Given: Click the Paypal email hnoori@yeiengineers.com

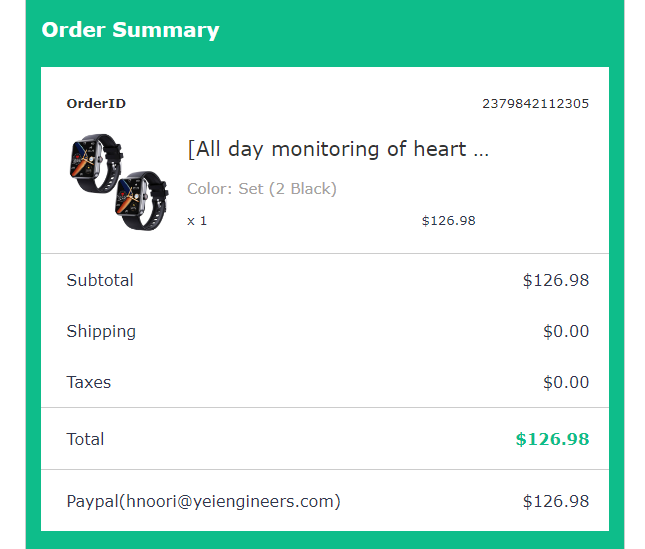Looking at the screenshot, I should (230, 501).
